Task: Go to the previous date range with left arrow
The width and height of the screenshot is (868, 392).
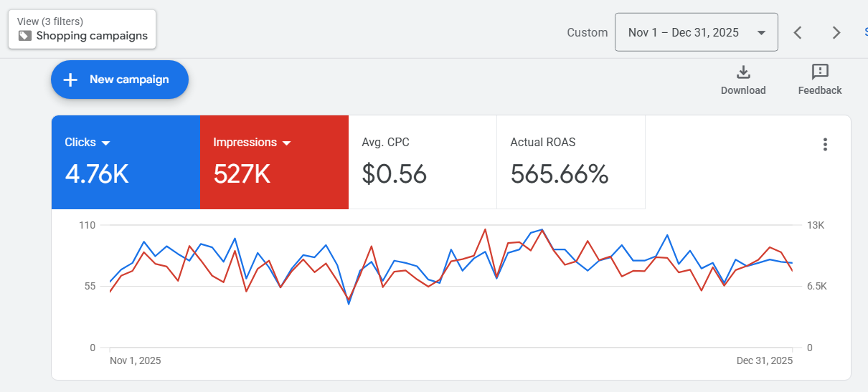Action: 798,32
